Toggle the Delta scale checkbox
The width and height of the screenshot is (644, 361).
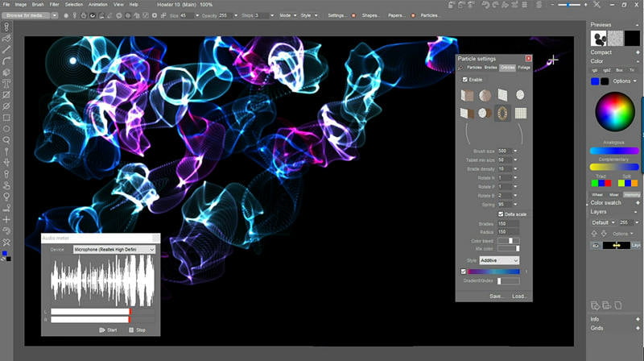pyautogui.click(x=502, y=214)
